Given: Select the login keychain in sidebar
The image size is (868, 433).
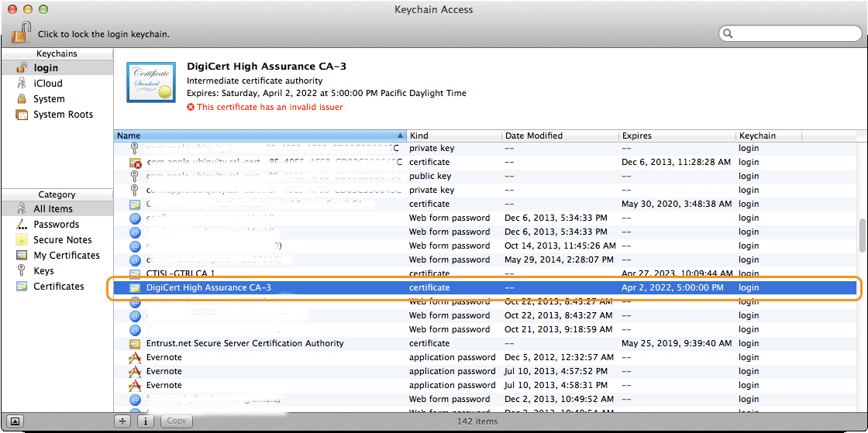Looking at the screenshot, I should pyautogui.click(x=45, y=68).
